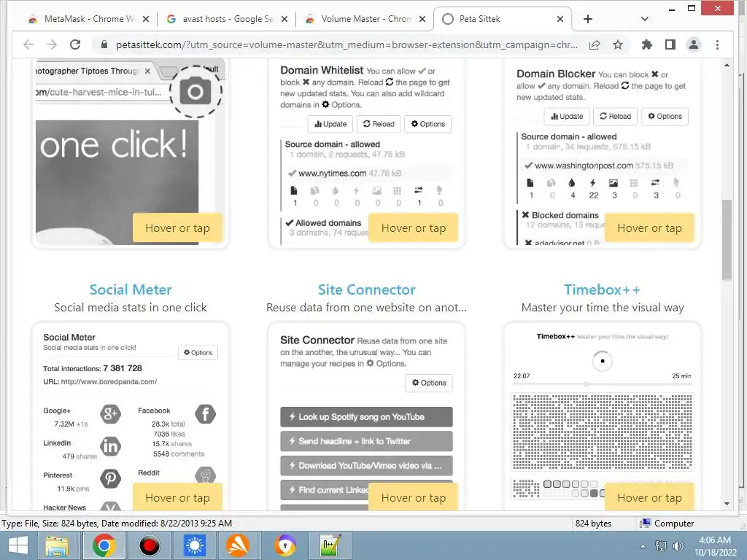Close the MetaMask tab

pyautogui.click(x=146, y=19)
